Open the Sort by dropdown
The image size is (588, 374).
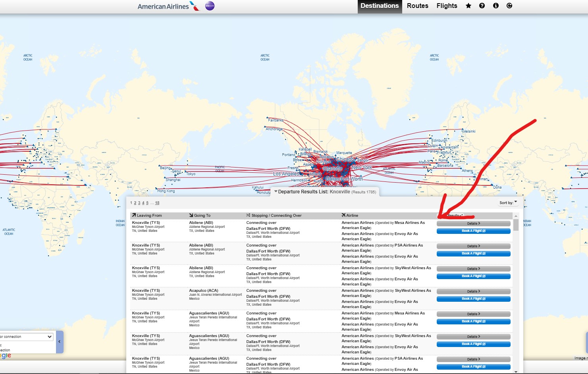(508, 202)
